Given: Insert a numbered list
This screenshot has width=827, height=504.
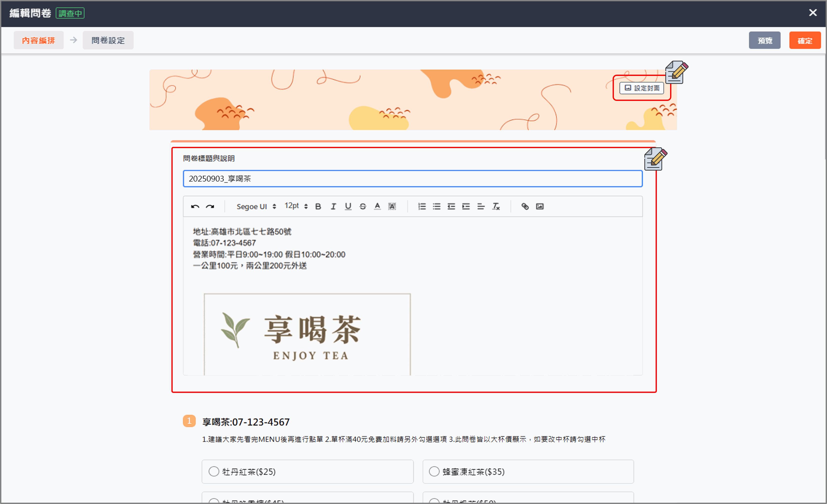Looking at the screenshot, I should (x=422, y=206).
